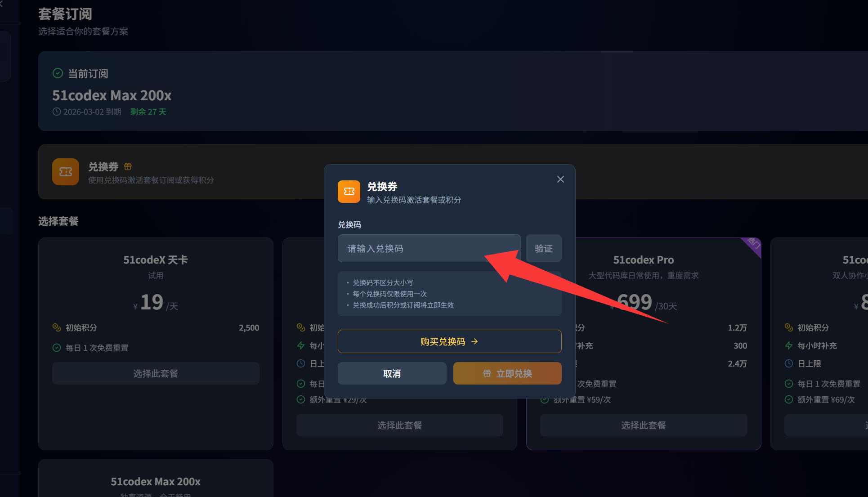This screenshot has width=868, height=497.
Task: Click the 51codex Max 200x plan card at bottom
Action: click(156, 481)
